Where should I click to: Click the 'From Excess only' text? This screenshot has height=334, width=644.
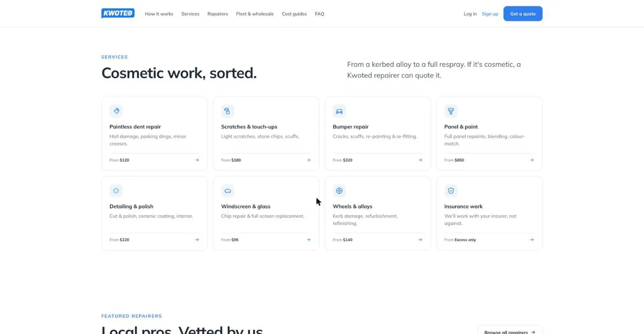[460, 240]
